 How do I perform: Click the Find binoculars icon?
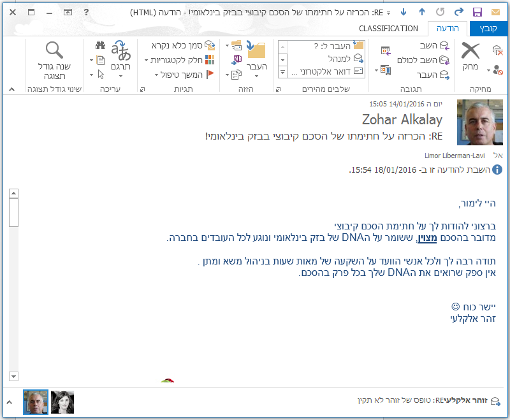coord(100,45)
